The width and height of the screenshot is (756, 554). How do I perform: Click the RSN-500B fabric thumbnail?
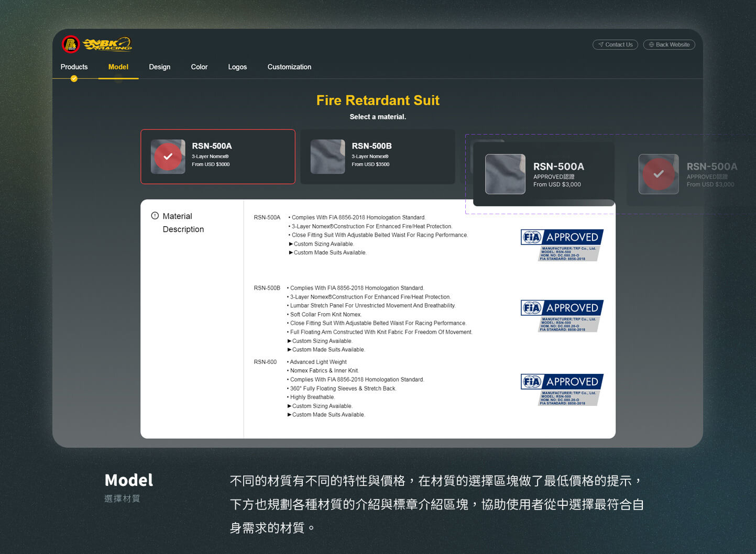point(327,157)
